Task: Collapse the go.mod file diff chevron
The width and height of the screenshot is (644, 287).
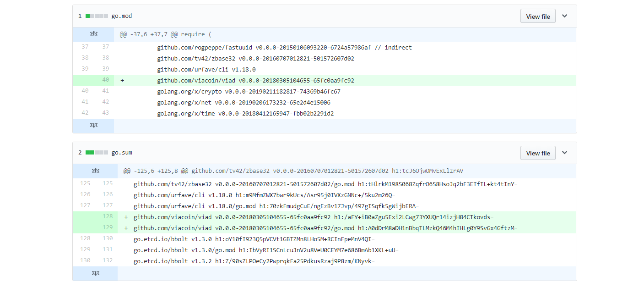Action: [x=564, y=16]
